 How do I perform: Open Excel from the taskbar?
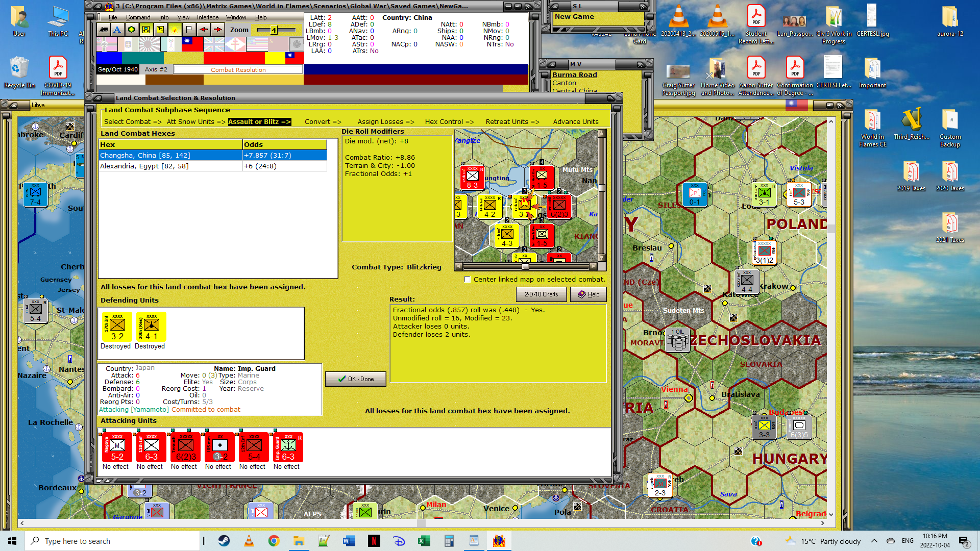(424, 541)
